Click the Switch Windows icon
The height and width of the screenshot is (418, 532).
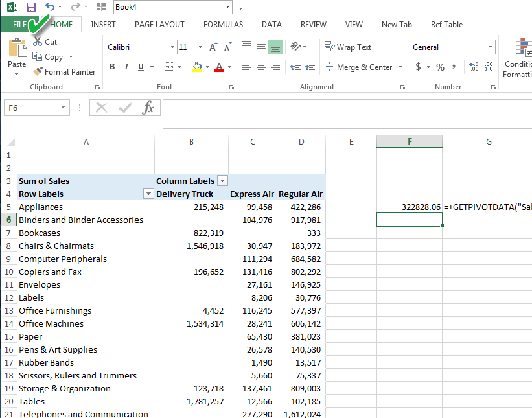click(101, 6)
